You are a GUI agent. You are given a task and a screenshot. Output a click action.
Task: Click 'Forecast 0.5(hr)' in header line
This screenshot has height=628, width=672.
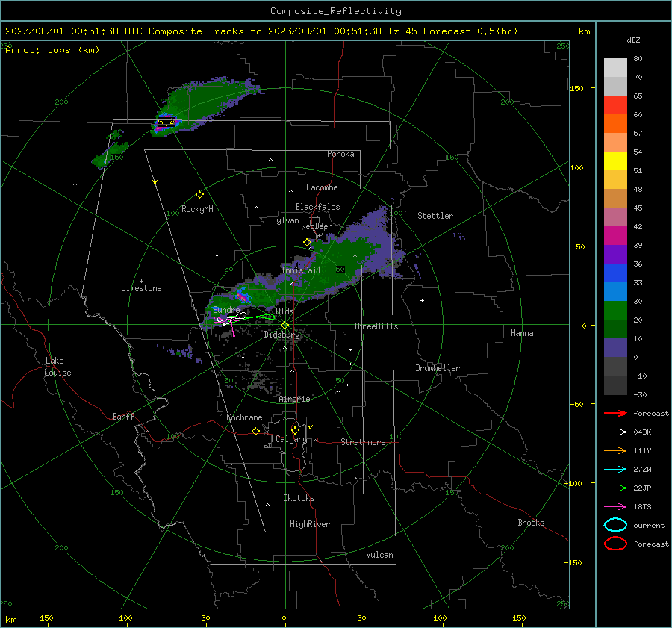click(x=470, y=31)
